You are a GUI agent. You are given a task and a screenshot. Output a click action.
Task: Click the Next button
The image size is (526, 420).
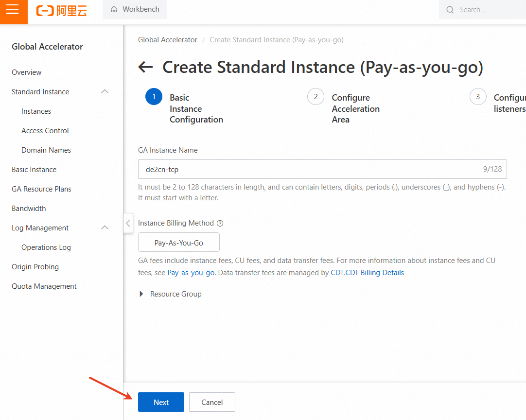click(161, 402)
